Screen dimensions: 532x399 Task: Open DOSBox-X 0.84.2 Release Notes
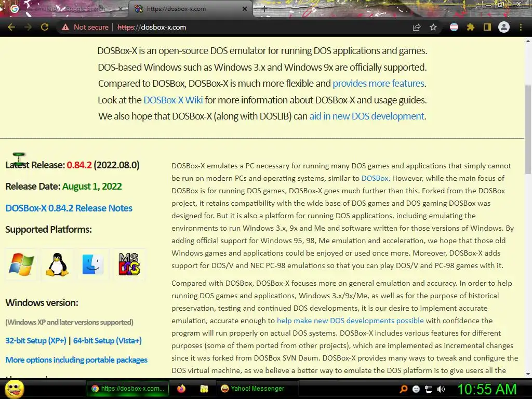[x=69, y=208]
